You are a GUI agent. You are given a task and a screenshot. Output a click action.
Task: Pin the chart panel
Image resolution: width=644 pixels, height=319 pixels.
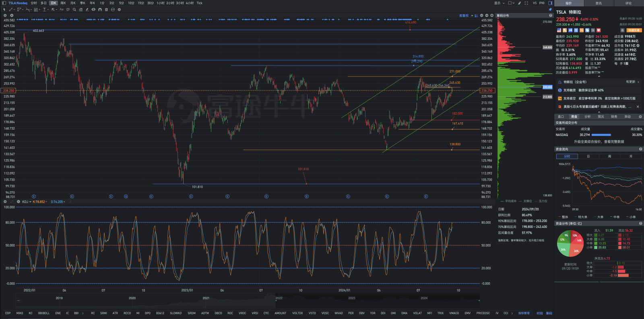550,9
